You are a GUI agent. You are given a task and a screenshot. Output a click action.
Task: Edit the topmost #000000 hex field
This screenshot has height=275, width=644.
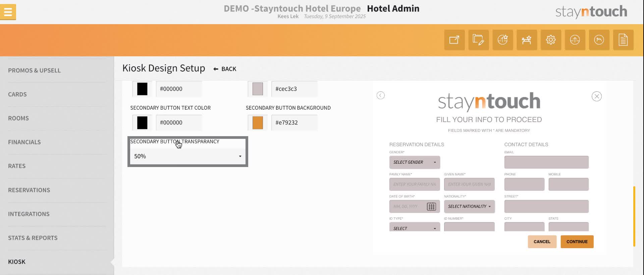179,89
